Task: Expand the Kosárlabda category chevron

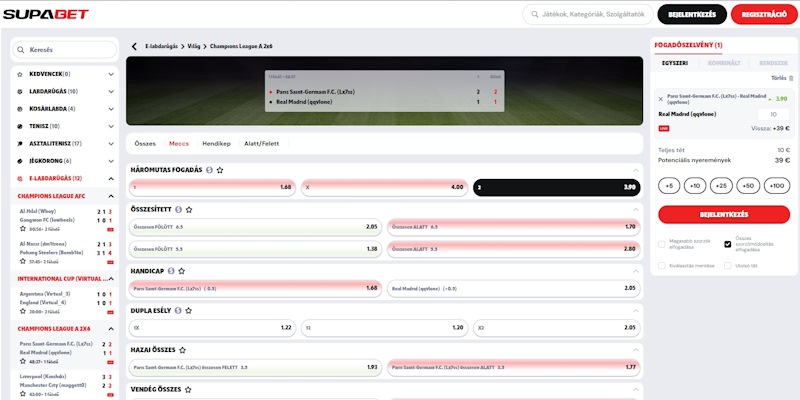Action: click(x=111, y=109)
